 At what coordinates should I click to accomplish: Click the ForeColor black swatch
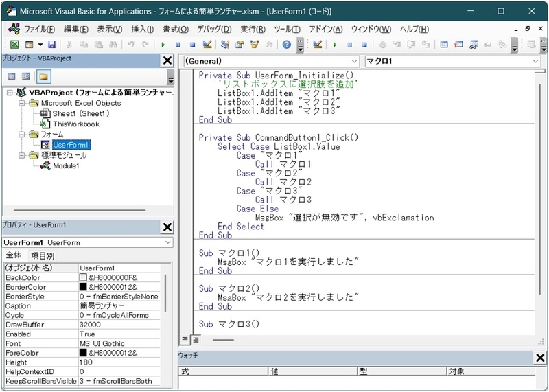coord(83,353)
